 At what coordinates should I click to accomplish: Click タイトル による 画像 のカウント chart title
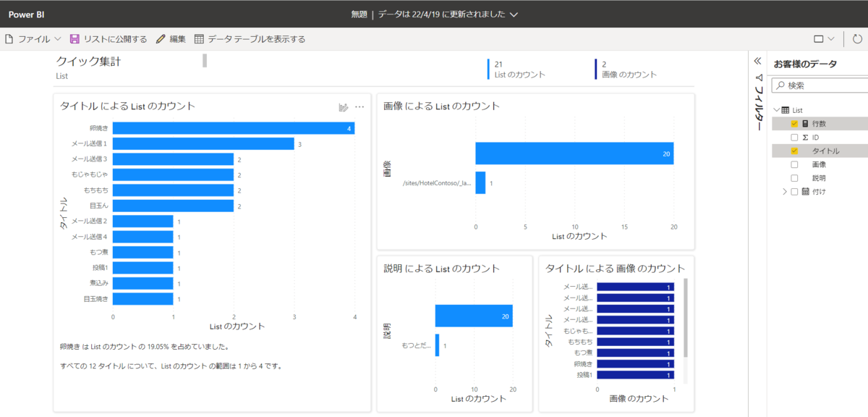(615, 268)
